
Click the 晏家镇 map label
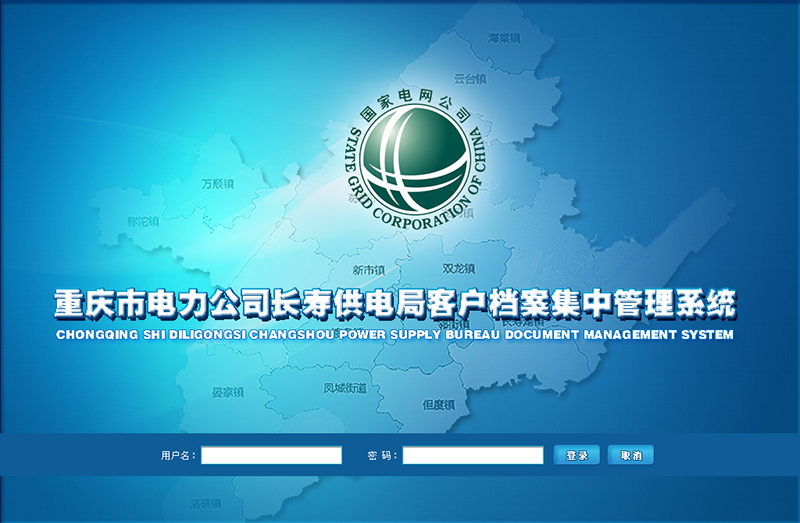coord(228,392)
